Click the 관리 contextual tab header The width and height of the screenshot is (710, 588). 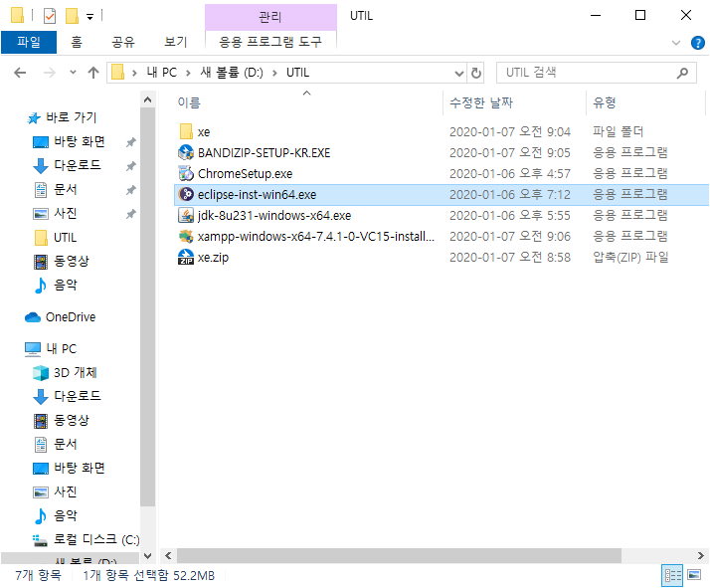tap(270, 17)
